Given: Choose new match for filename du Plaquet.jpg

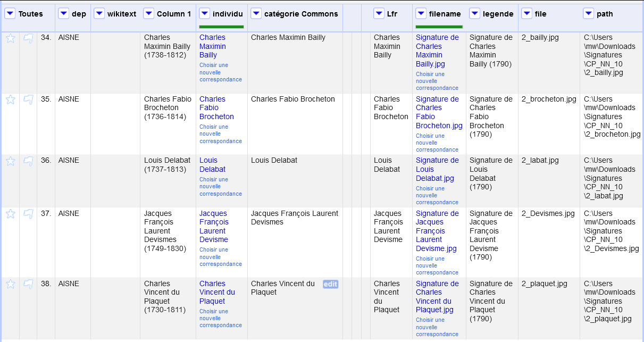Looking at the screenshot, I should (x=437, y=328).
